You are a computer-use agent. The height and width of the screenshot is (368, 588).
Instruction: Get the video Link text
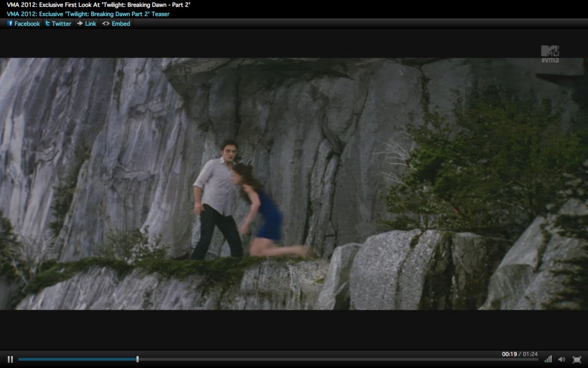click(90, 24)
